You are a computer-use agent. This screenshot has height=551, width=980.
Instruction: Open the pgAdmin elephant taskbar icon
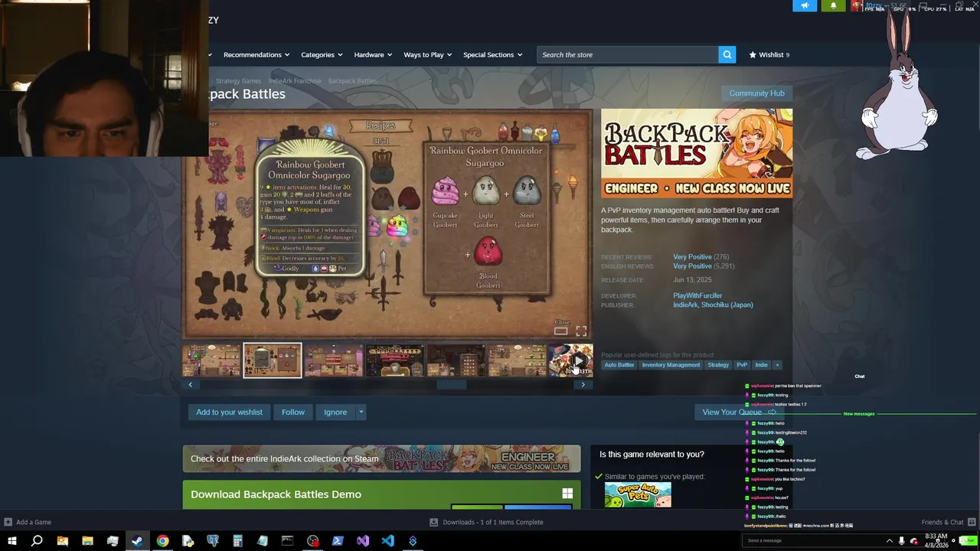(213, 541)
